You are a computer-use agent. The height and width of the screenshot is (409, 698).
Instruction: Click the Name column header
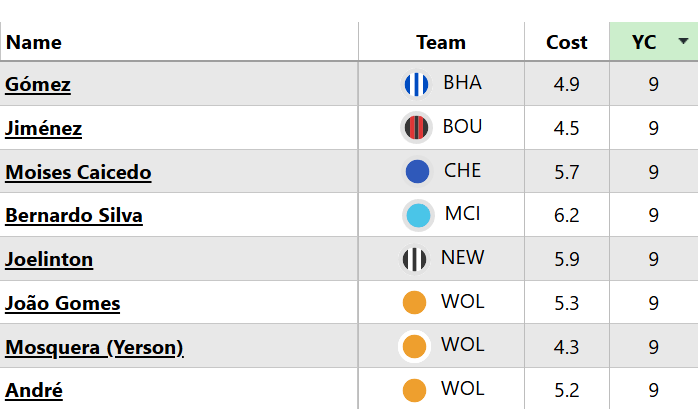34,42
